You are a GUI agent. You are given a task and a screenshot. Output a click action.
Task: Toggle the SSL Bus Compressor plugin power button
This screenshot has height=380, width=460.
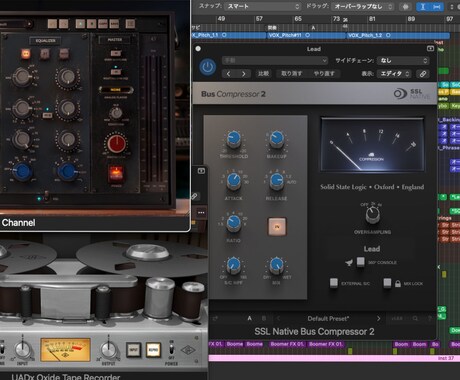click(208, 67)
